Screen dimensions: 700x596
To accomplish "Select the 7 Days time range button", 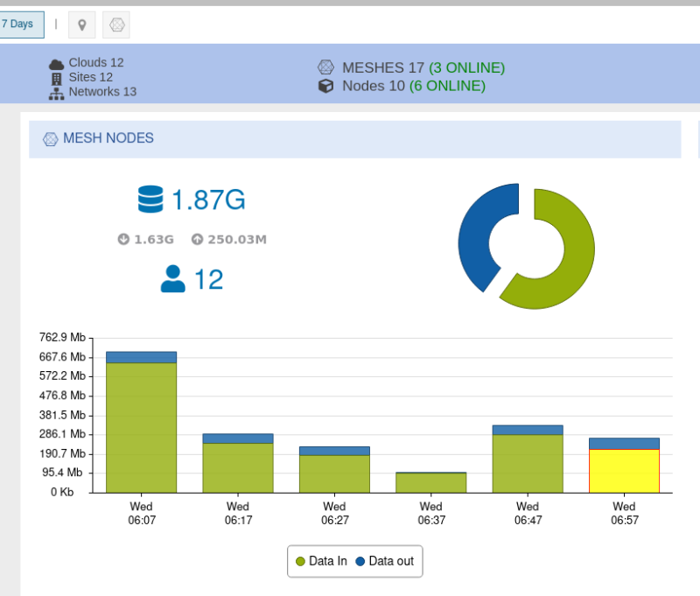I will point(19,24).
